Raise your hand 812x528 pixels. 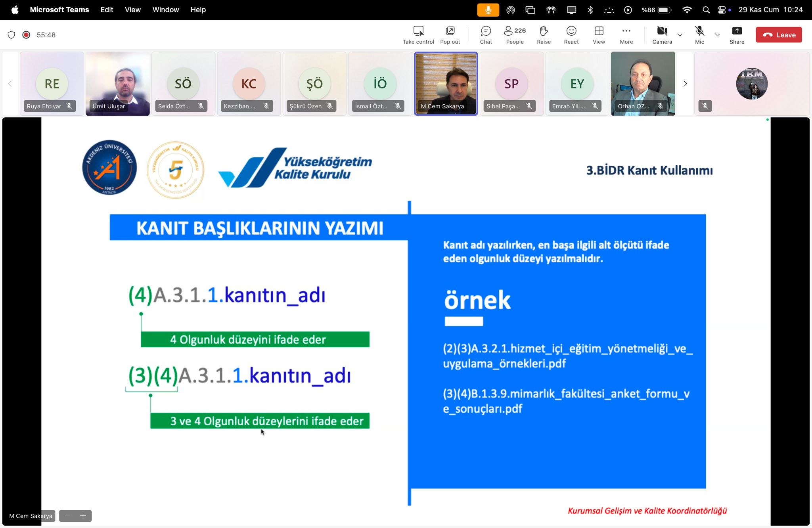544,35
